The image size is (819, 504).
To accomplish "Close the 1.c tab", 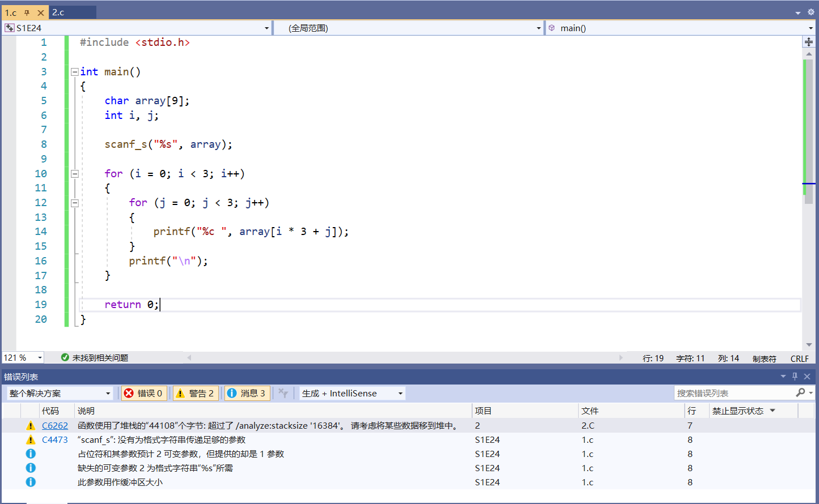I will pyautogui.click(x=41, y=12).
